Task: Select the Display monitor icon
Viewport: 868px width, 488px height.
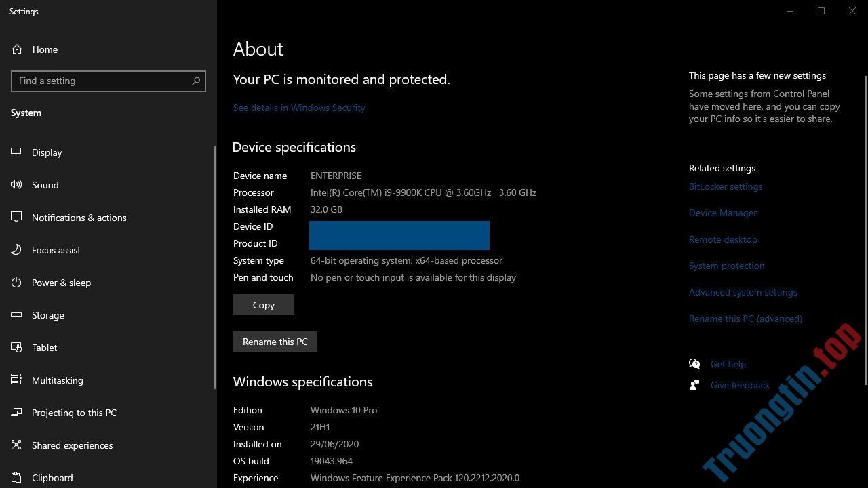Action: point(16,152)
